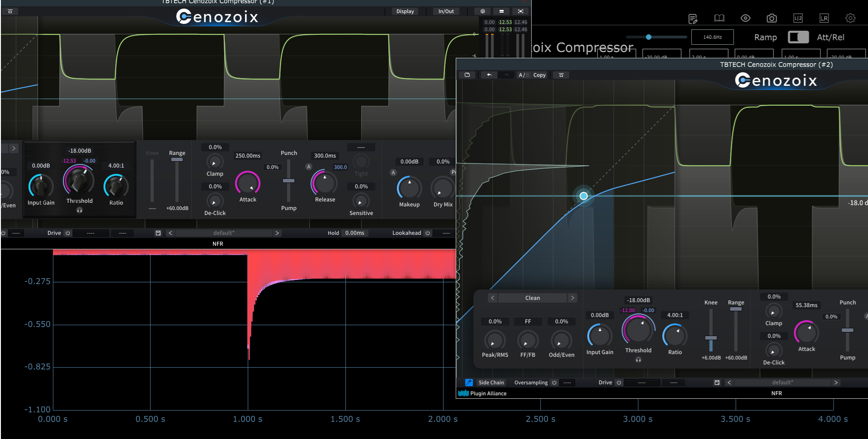Click -18.00dB threshold value in Compressor #2
Screen dimensions: 868x439
coord(638,300)
